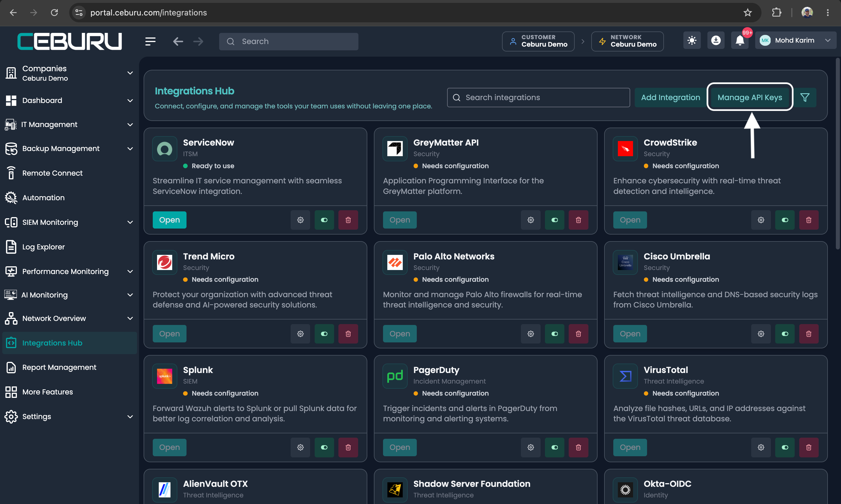Open VirusTotal settings gear icon
The height and width of the screenshot is (504, 841).
[x=761, y=447]
